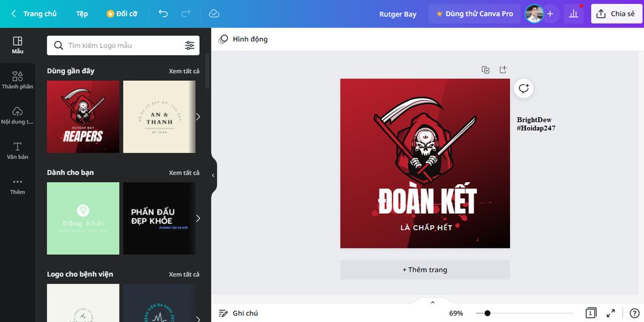Image resolution: width=644 pixels, height=322 pixels.
Task: Add collaborator with plus icon
Action: pos(550,14)
